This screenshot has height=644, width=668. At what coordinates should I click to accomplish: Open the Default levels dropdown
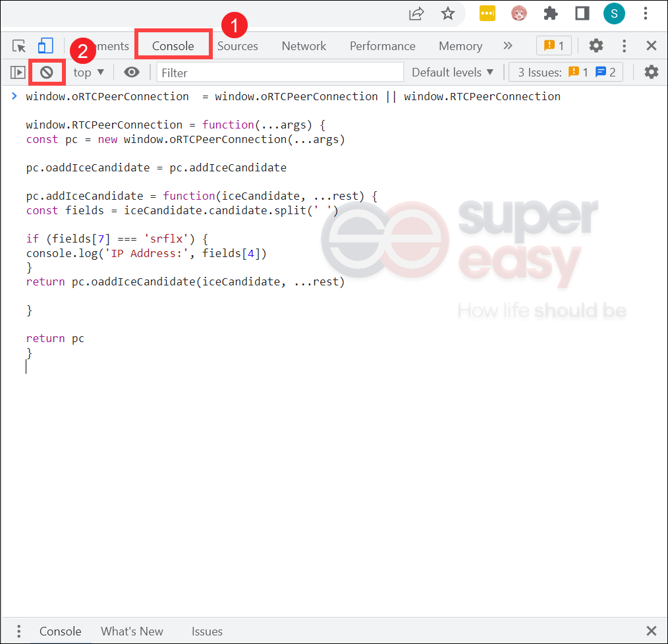click(x=453, y=73)
